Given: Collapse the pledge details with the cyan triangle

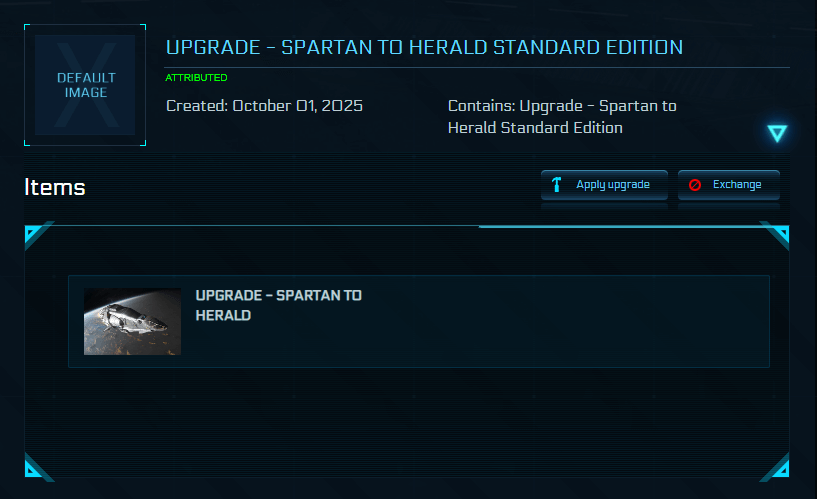Looking at the screenshot, I should (777, 133).
